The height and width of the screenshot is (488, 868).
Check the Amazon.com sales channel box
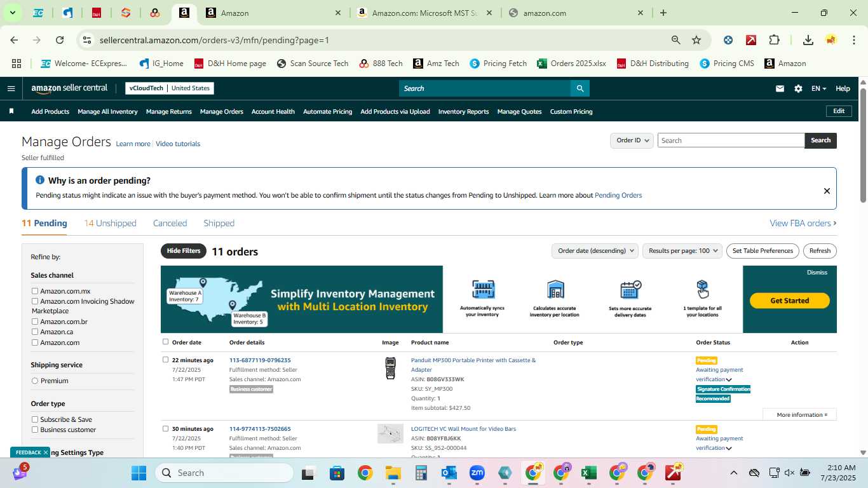(36, 342)
